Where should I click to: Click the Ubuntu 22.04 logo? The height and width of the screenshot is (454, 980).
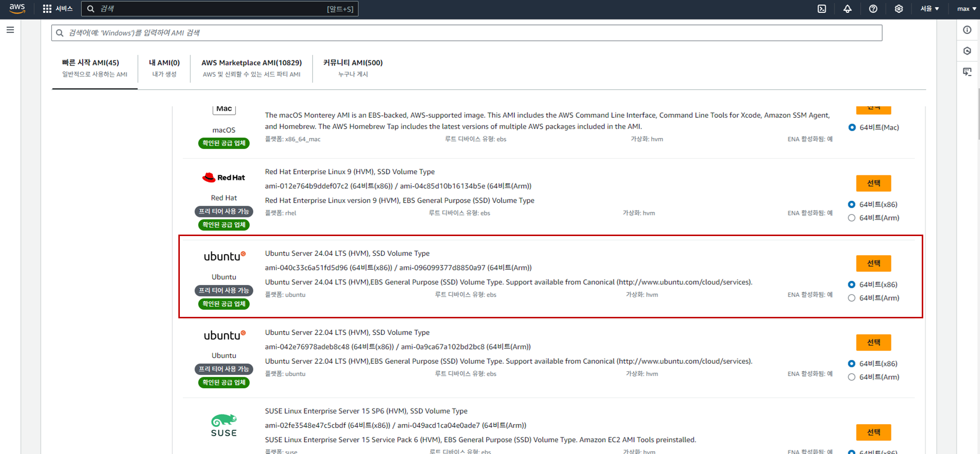point(224,335)
